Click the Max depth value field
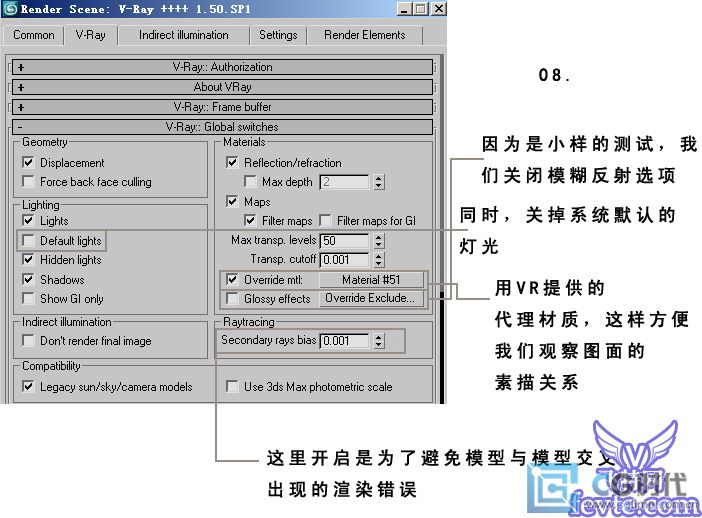 [x=344, y=182]
